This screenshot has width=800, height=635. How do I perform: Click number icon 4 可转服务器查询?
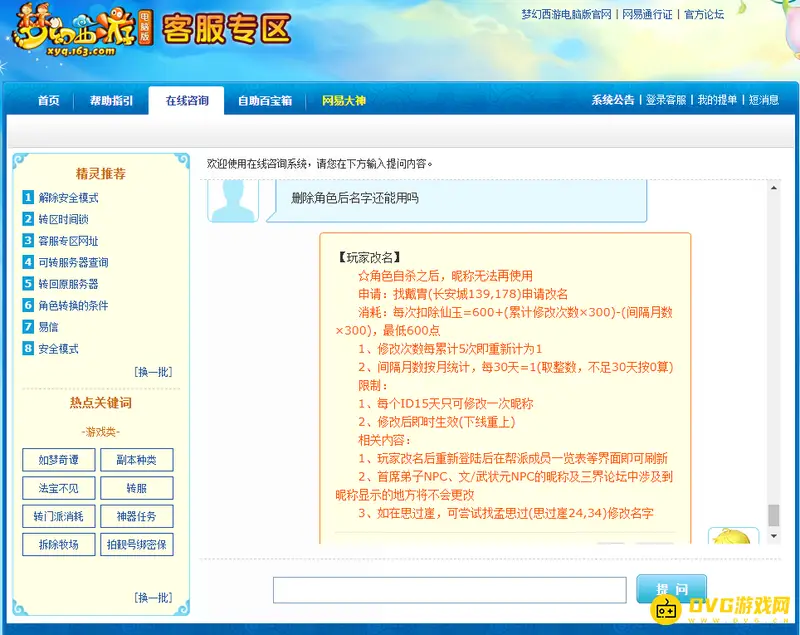(28, 262)
